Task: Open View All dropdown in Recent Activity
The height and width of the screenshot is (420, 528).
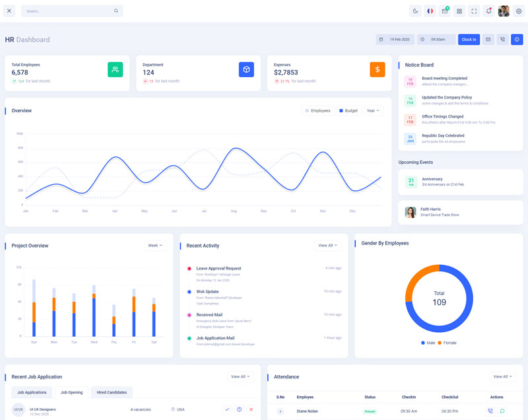Action: (x=327, y=246)
